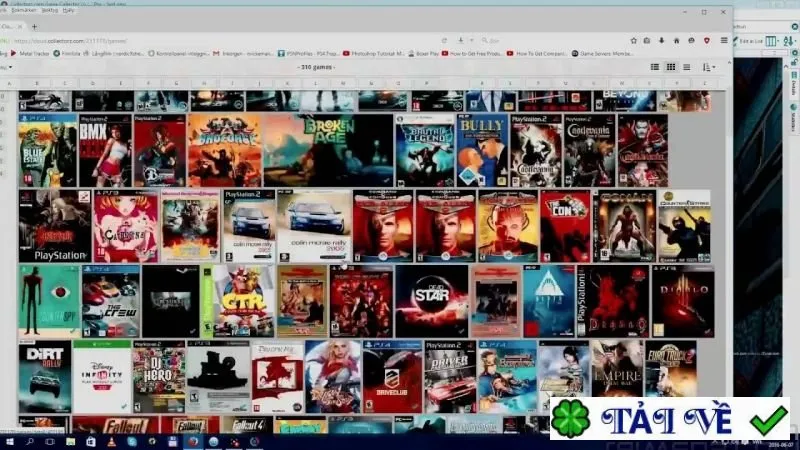Open a new browser tab with plus
The image size is (800, 450).
coord(34,26)
